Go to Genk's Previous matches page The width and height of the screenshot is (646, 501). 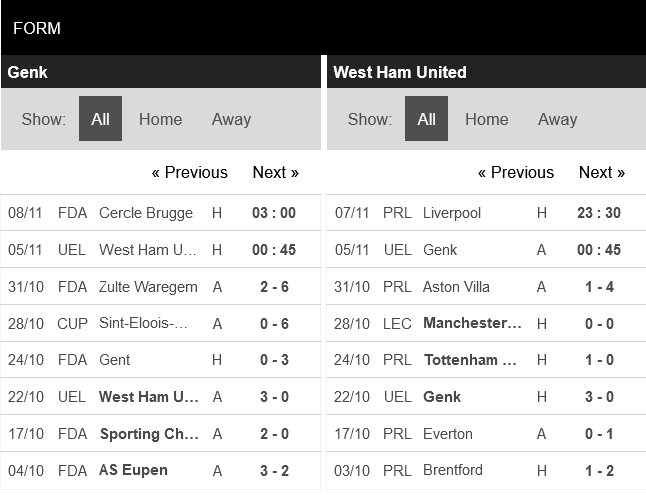189,172
